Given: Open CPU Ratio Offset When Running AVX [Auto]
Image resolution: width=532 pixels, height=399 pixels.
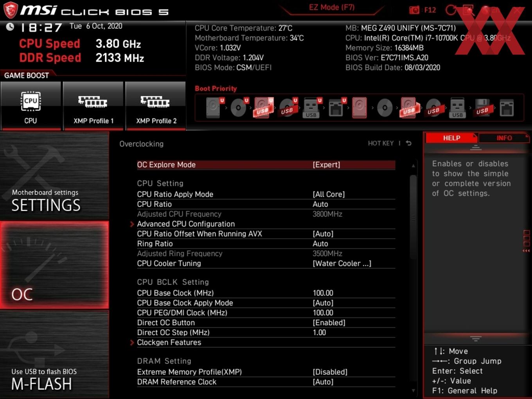Looking at the screenshot, I should click(x=266, y=234).
